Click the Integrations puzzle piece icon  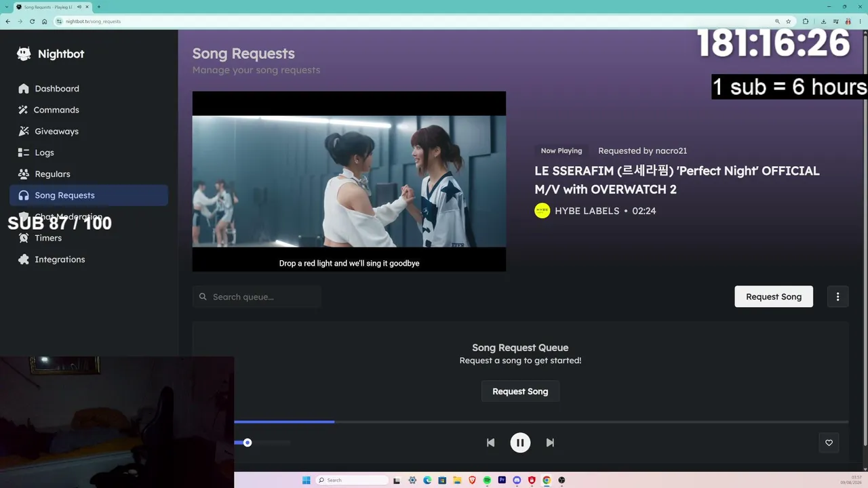(x=24, y=260)
